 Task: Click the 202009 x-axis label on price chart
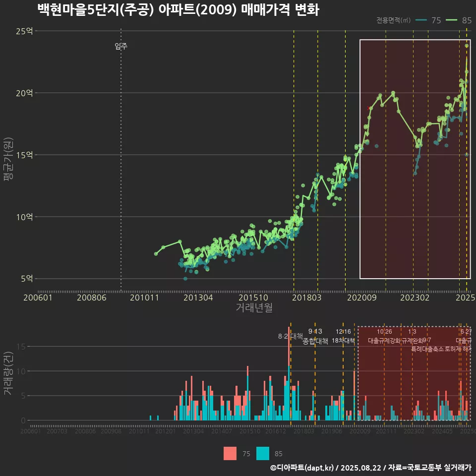click(x=362, y=297)
